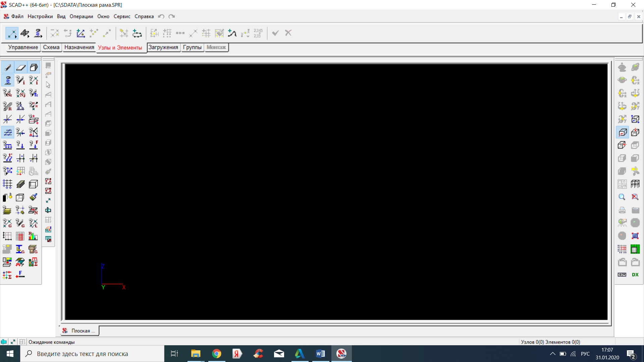Click the light bulb shading icon
The image size is (644, 362).
tap(8, 197)
